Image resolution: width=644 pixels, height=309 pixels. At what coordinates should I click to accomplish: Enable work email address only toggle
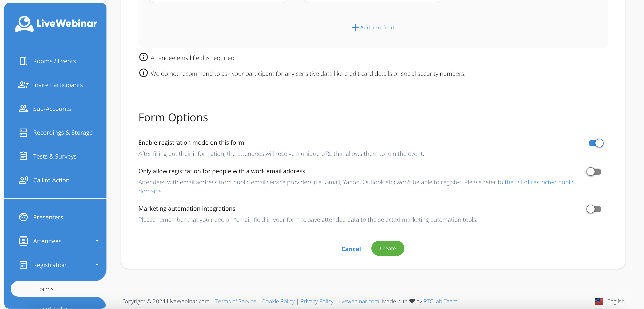(x=594, y=172)
